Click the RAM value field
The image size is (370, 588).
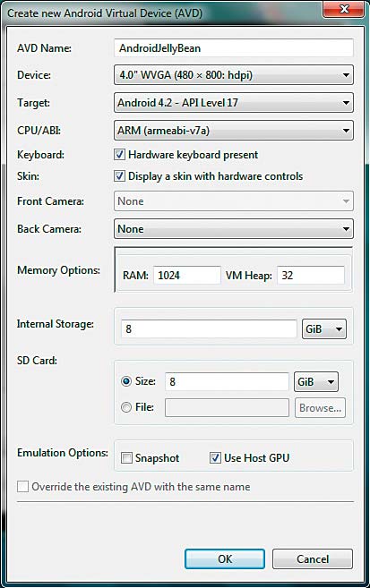187,276
